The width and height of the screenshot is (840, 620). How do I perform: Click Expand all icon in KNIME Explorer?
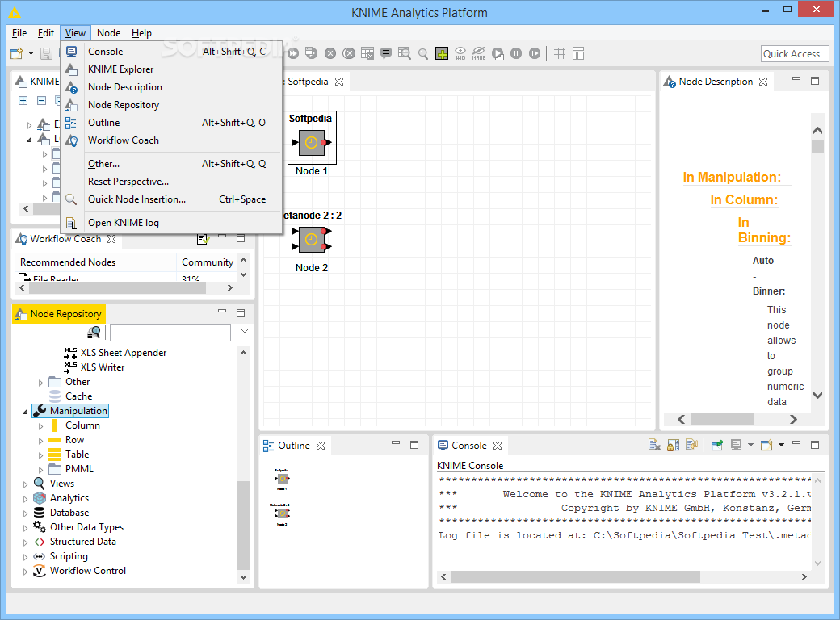tap(23, 101)
